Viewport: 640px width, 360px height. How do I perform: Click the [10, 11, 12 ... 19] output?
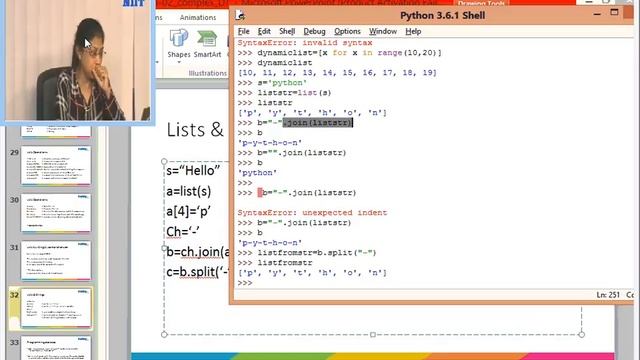click(337, 73)
